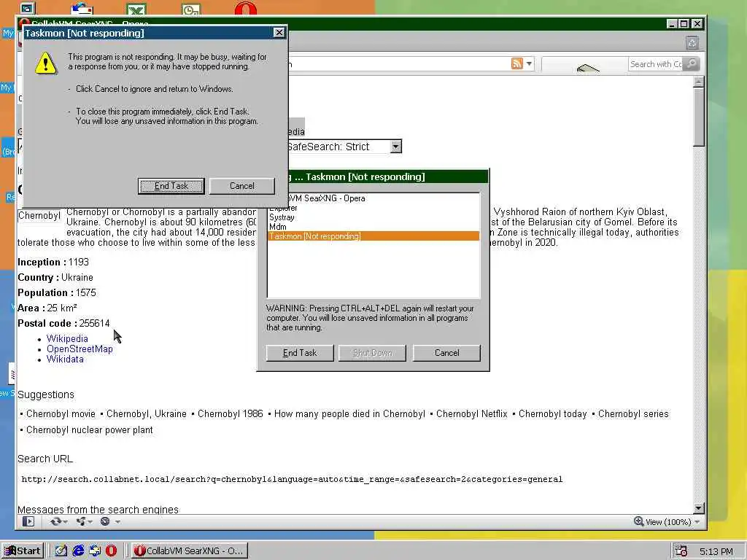Launch Internet Explorer from quick launch
Image resolution: width=747 pixels, height=560 pixels.
coord(78,551)
